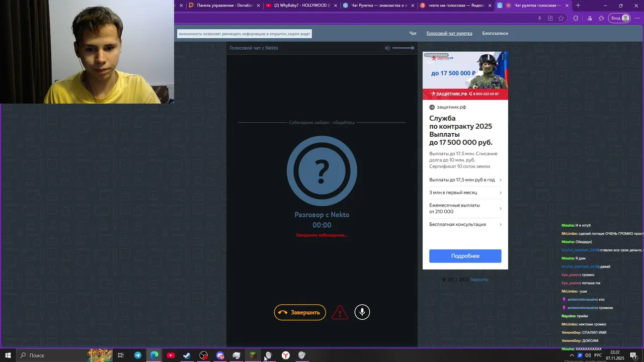Click the anonymity notice banner text
The width and height of the screenshot is (644, 362).
(x=245, y=34)
